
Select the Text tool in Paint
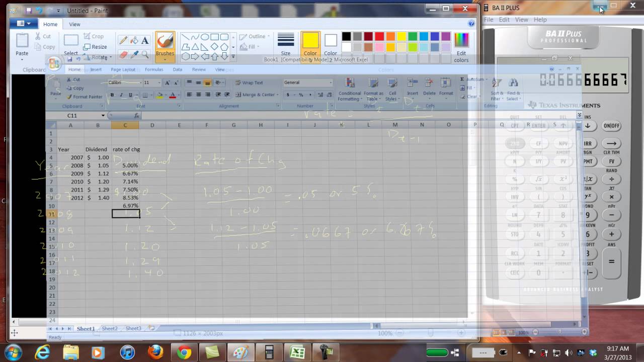145,41
